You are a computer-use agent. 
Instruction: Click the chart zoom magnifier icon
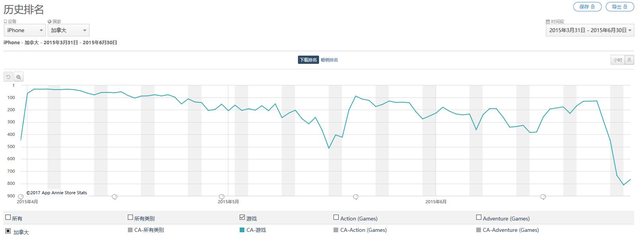click(x=18, y=77)
